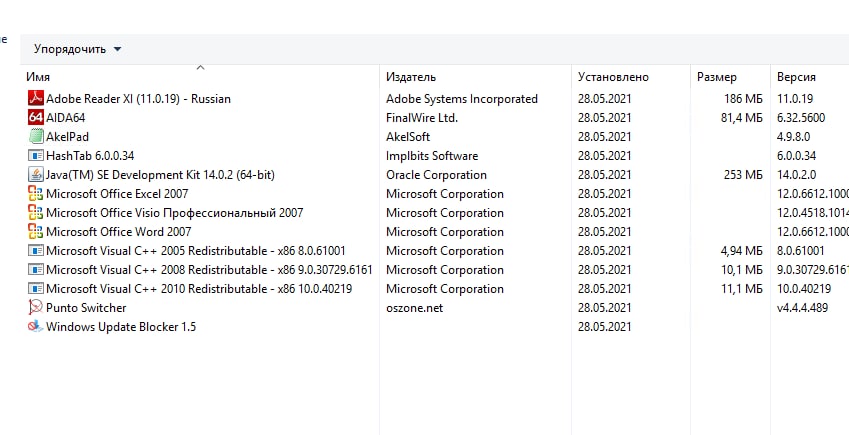Select the Punto Switcher program name
This screenshot has height=435, width=849.
click(86, 307)
